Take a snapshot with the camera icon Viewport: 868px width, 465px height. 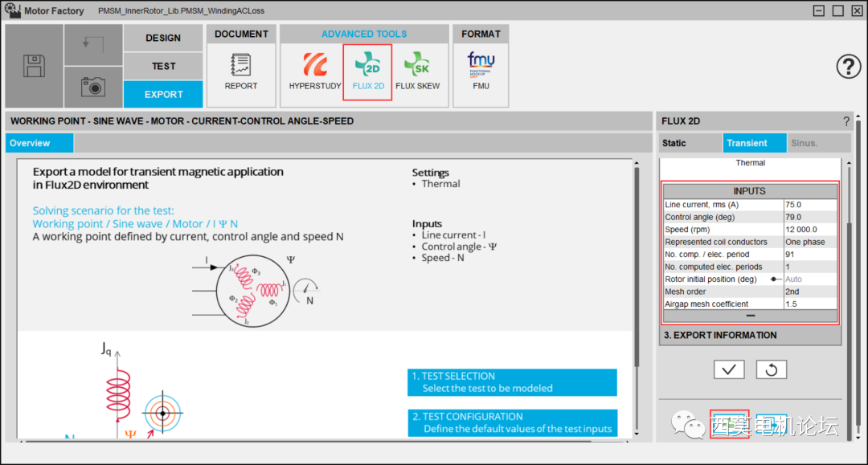(93, 87)
